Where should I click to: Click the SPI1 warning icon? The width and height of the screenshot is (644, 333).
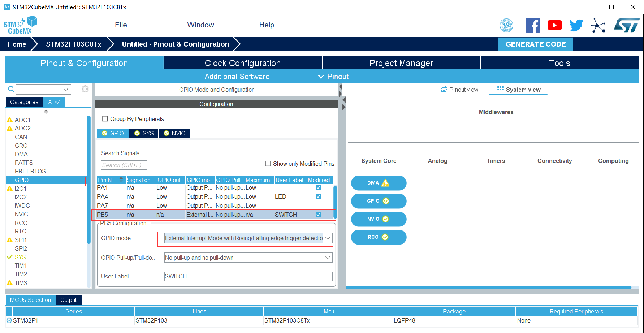point(10,240)
